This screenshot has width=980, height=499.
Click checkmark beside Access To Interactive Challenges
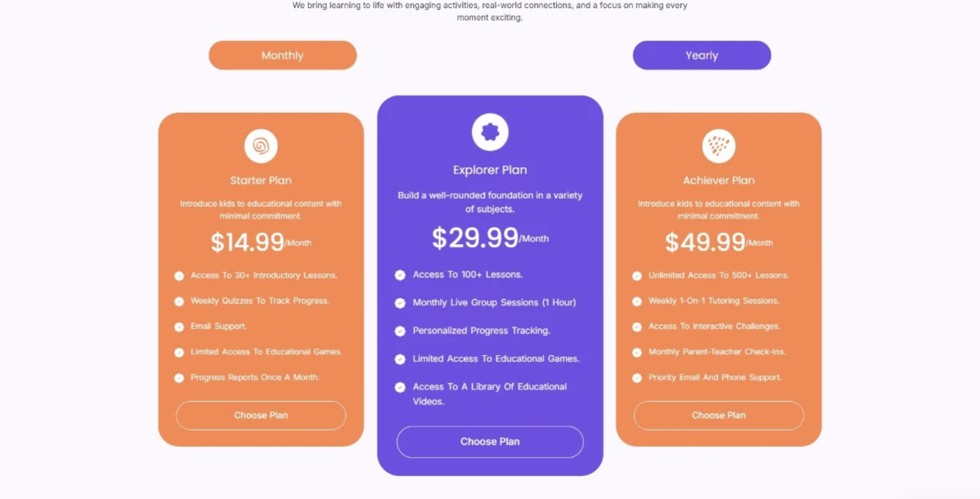click(x=637, y=327)
